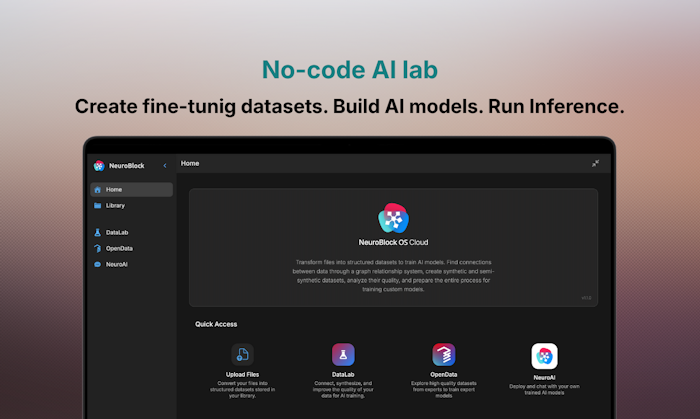The height and width of the screenshot is (419, 700).
Task: Click the OpenData icon in sidebar
Action: coord(98,249)
